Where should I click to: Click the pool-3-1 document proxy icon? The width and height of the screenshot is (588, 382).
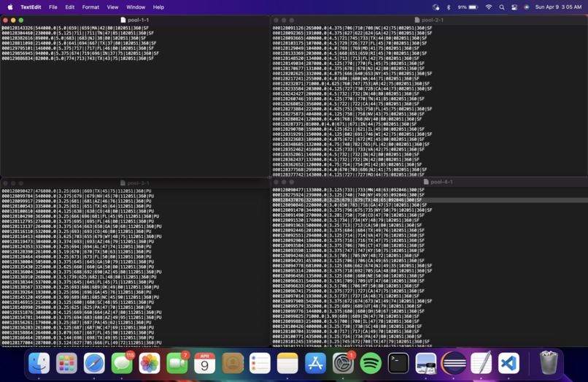click(x=123, y=183)
